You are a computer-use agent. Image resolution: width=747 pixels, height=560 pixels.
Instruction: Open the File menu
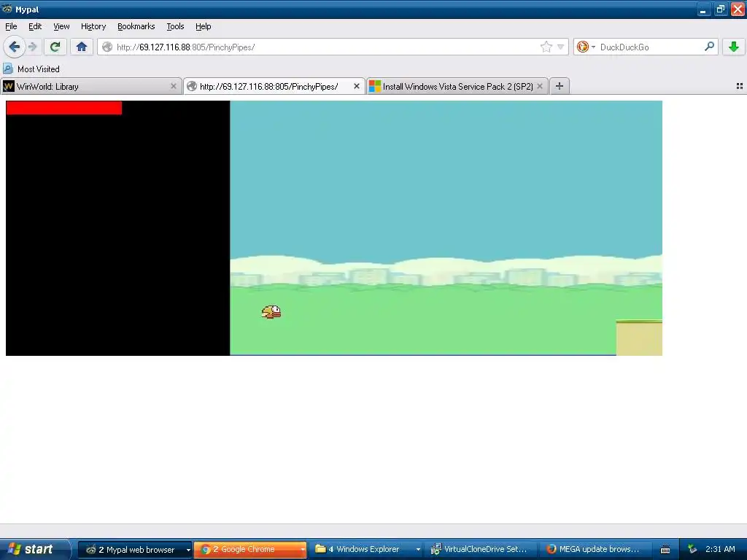coord(11,26)
